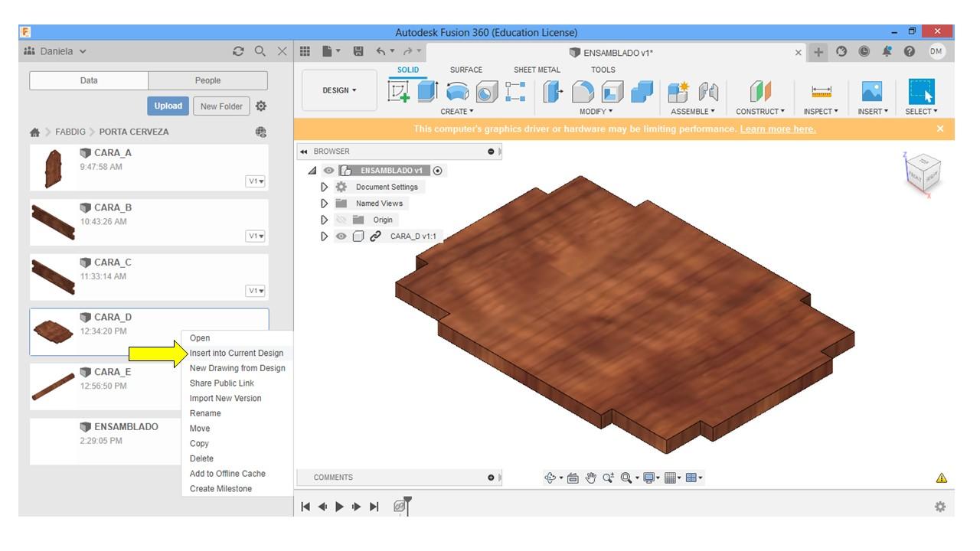Jump to the beginning of the timeline
This screenshot has width=980, height=551.
305,507
